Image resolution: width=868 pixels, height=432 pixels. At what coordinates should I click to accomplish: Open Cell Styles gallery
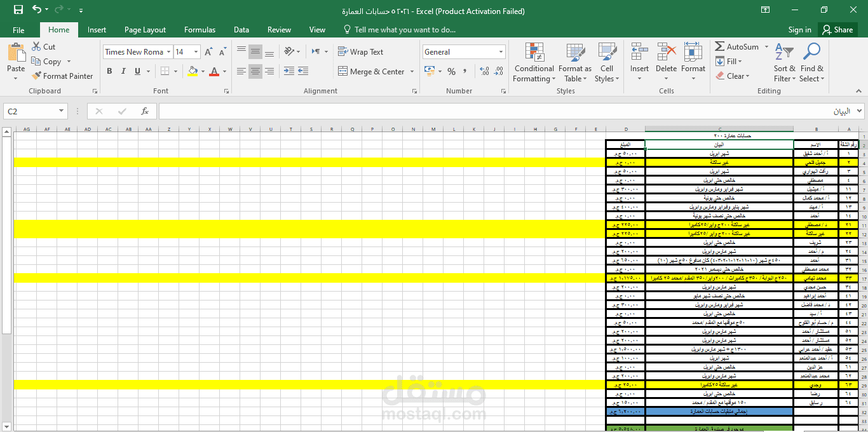pos(607,63)
